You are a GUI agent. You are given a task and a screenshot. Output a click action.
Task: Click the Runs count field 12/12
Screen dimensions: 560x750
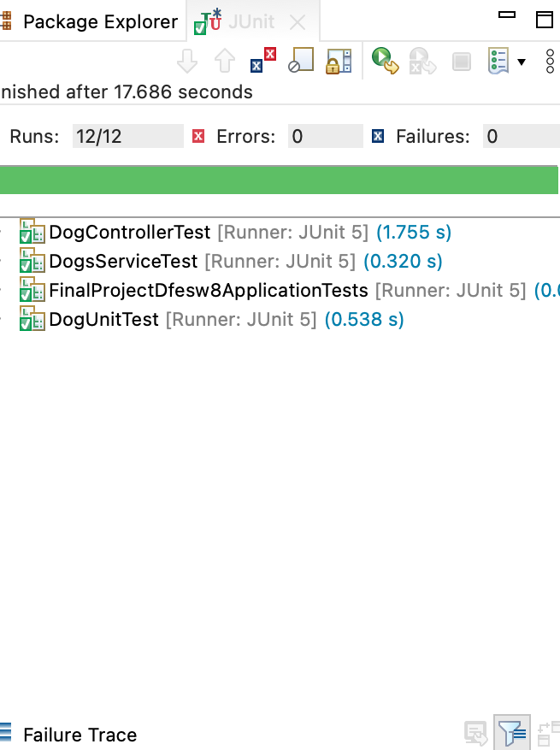click(x=127, y=136)
